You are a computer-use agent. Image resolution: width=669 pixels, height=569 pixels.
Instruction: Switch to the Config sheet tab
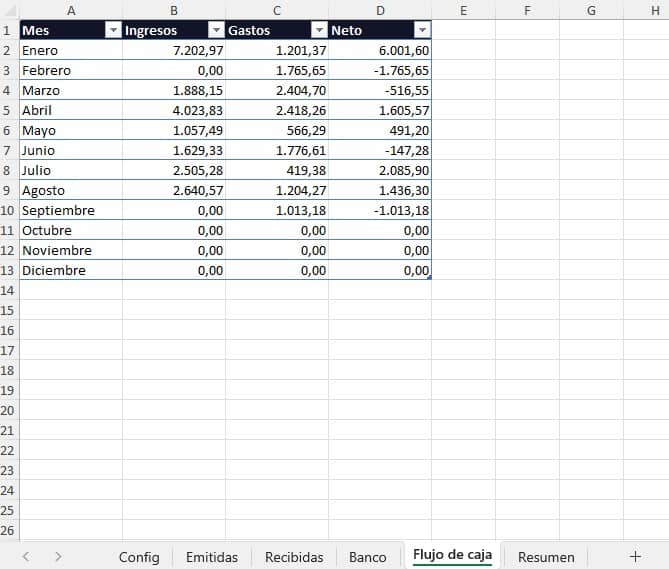[x=139, y=557]
